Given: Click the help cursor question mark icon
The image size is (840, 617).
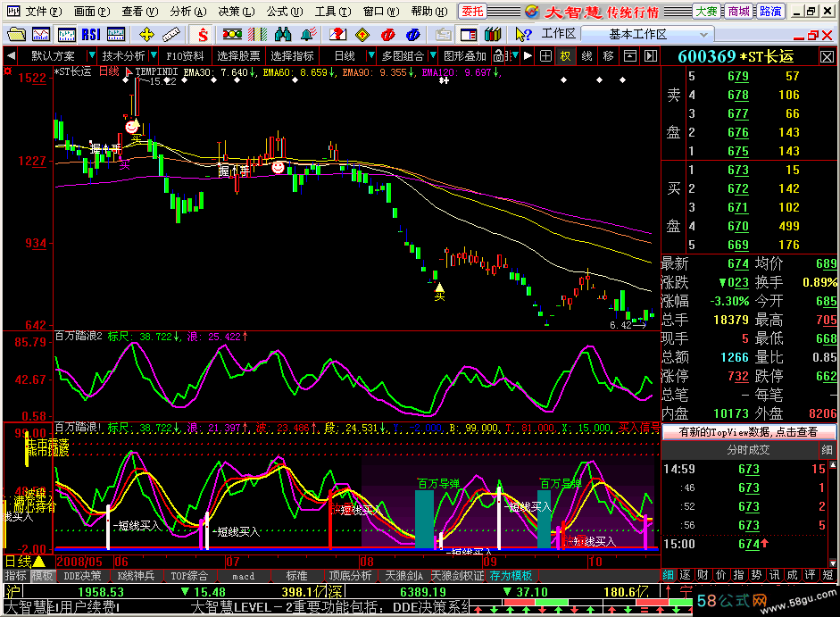Looking at the screenshot, I should point(523,35).
